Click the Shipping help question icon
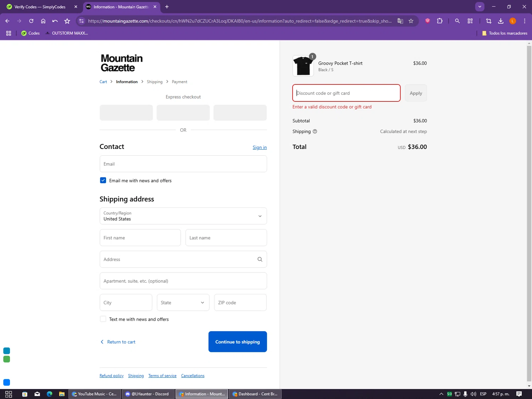Image resolution: width=532 pixels, height=399 pixels. tap(315, 131)
